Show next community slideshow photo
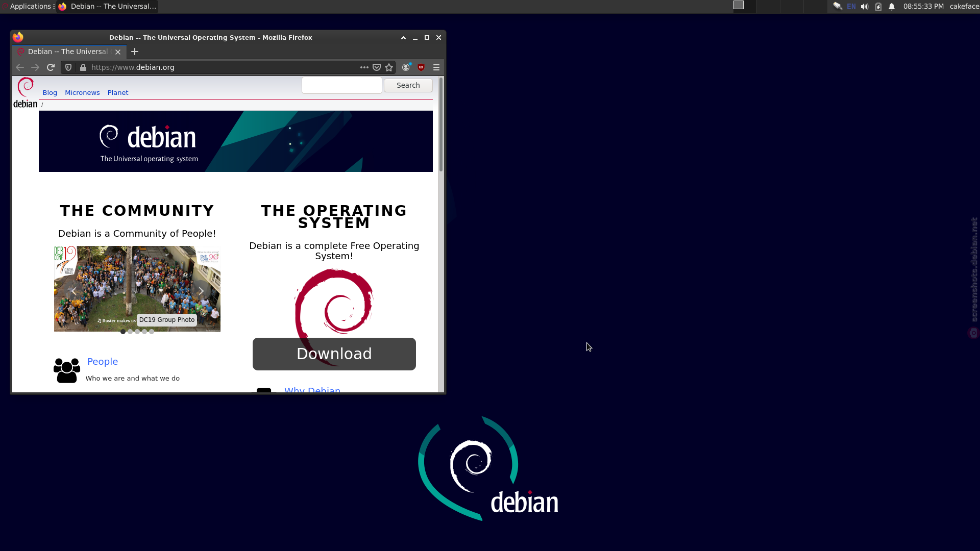This screenshot has height=551, width=980. click(201, 291)
